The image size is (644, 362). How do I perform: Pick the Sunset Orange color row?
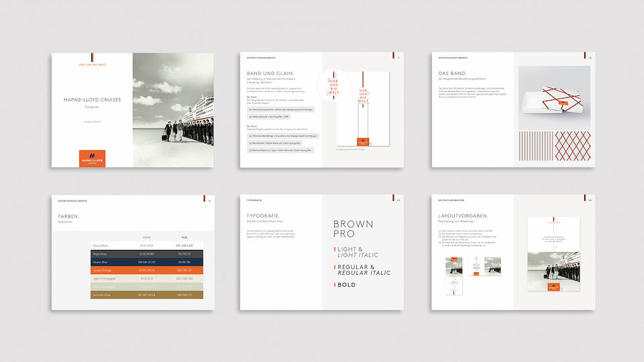click(147, 270)
